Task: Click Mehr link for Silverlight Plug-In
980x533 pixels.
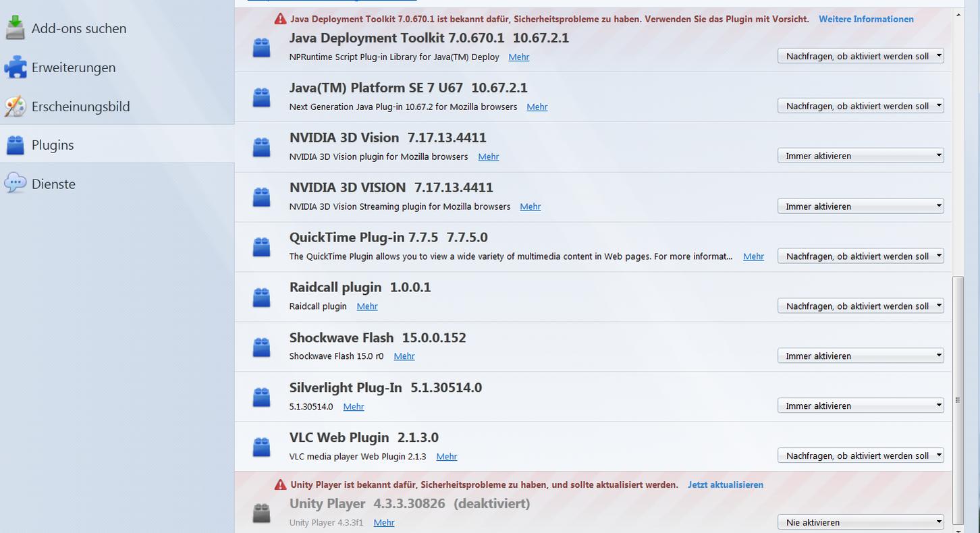Action: pos(353,406)
